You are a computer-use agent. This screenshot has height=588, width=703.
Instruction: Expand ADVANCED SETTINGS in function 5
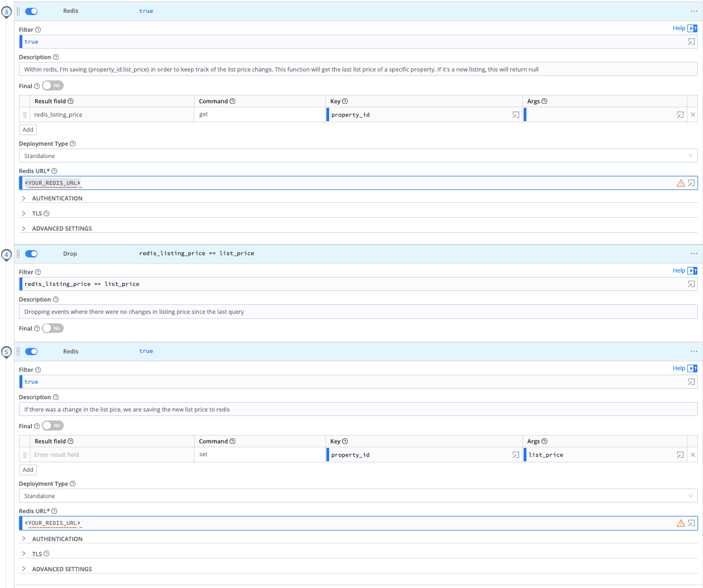(61, 569)
